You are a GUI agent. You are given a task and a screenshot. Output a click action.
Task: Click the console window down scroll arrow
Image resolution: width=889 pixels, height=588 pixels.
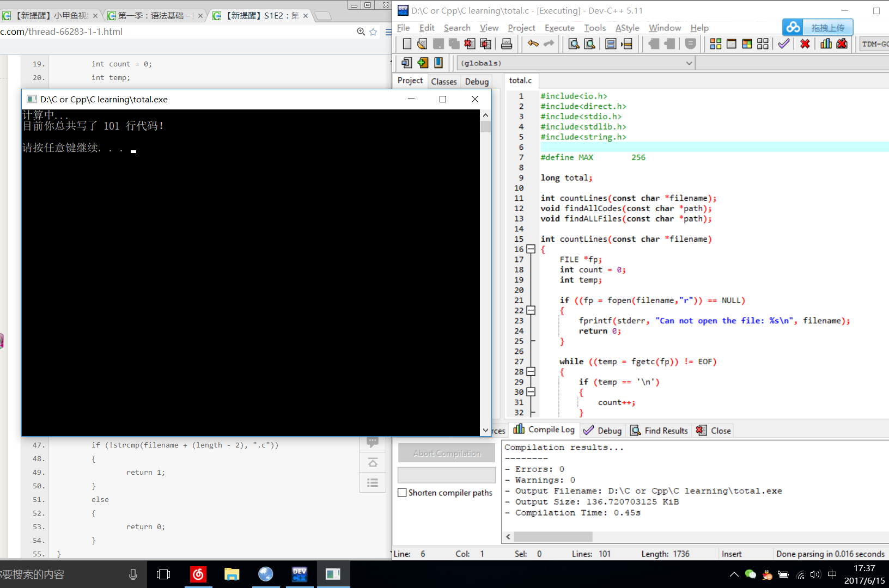(486, 430)
